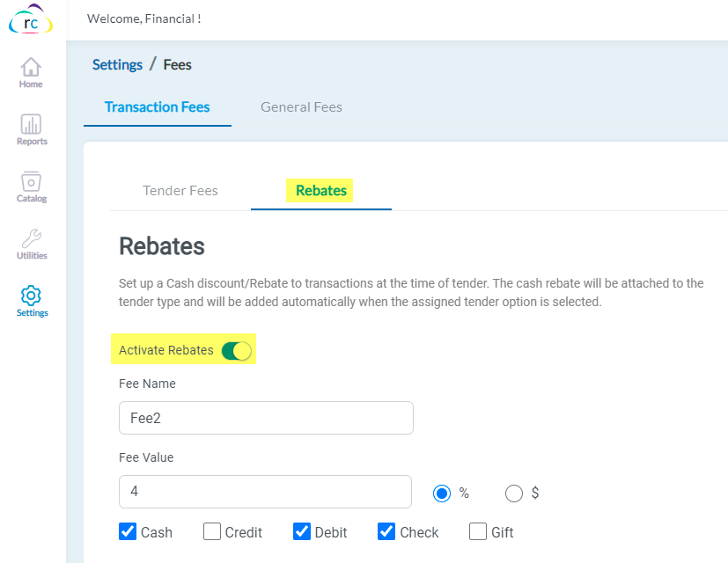
Task: Enable the Credit checkbox
Action: pos(211,531)
